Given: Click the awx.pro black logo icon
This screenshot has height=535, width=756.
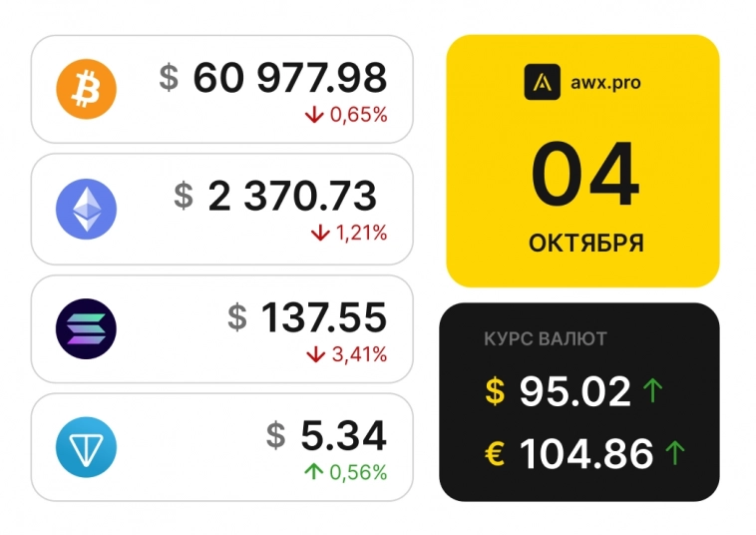Looking at the screenshot, I should point(542,82).
